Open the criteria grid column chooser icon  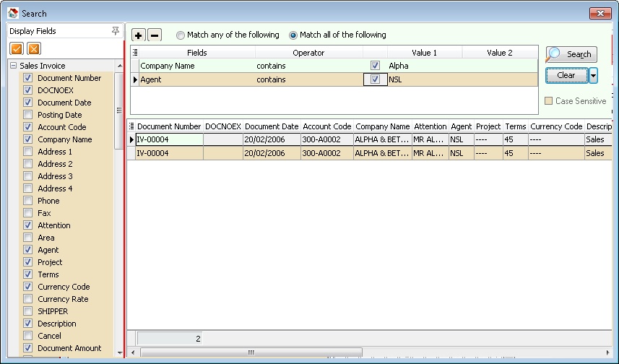pos(135,53)
